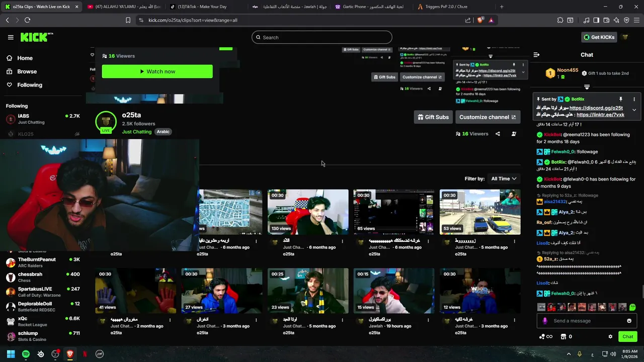Reload the current page
This screenshot has height=362, width=644.
27,20
